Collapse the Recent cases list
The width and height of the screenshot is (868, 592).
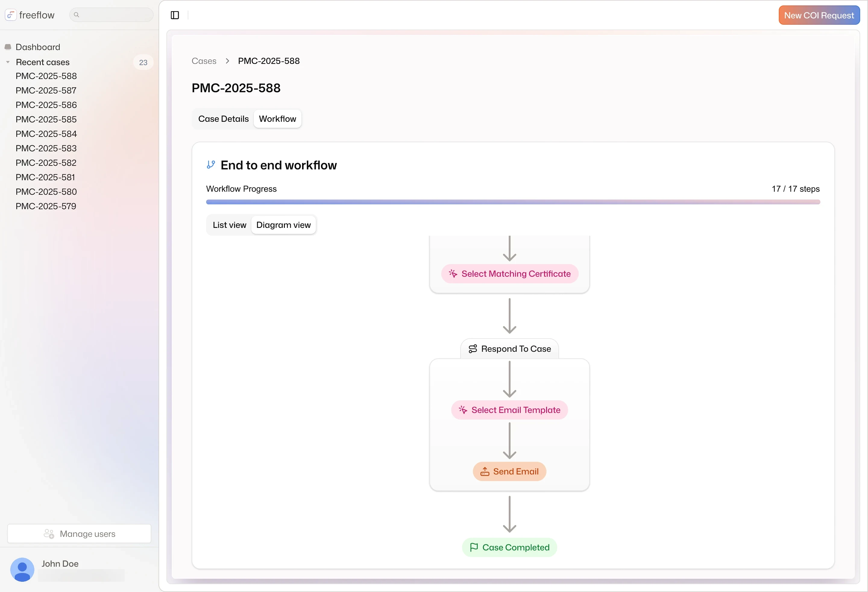coord(8,62)
